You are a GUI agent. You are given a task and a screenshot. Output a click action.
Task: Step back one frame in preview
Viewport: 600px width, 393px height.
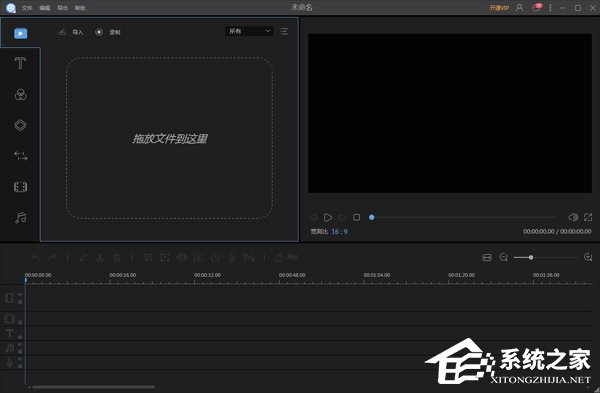pyautogui.click(x=314, y=217)
